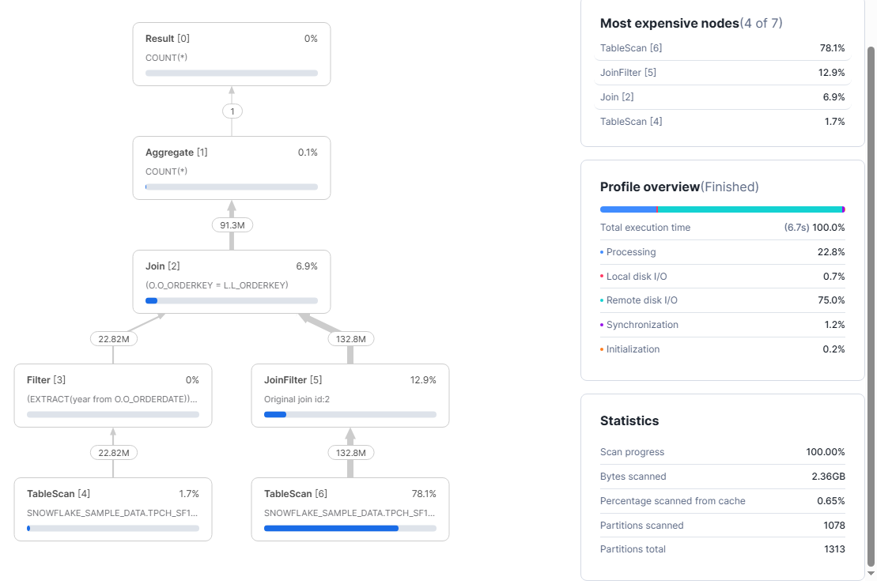Open the Join [2] node details
892x588 pixels.
(x=232, y=281)
